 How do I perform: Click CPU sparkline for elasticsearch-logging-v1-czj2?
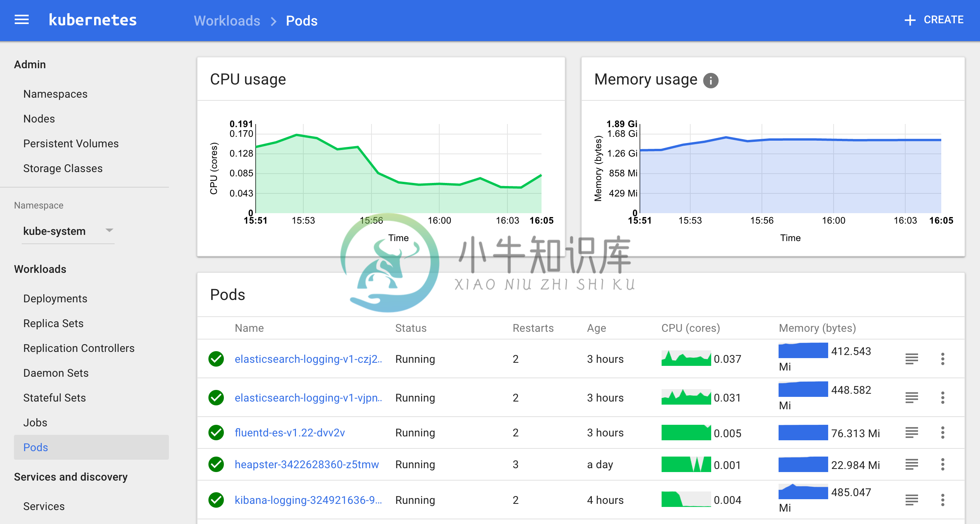(686, 358)
